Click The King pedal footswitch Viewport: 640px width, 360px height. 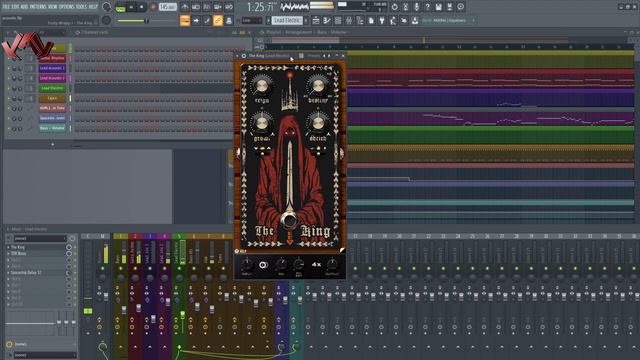289,220
